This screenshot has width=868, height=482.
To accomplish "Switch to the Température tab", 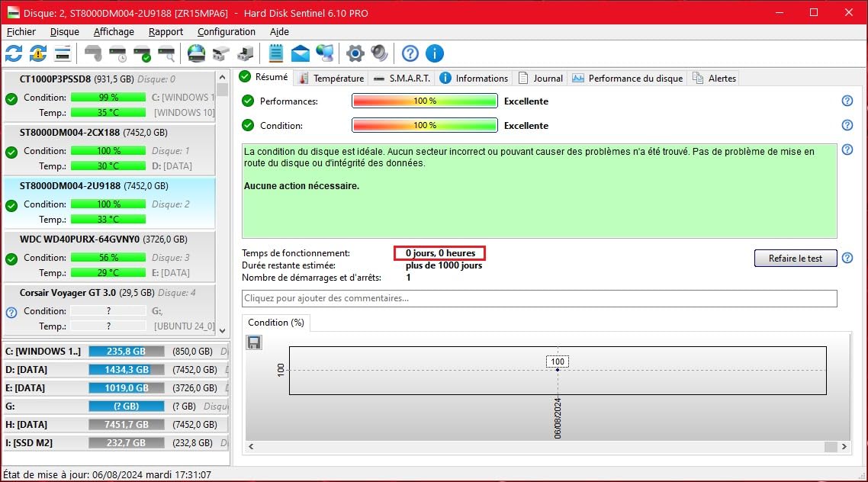I will click(332, 78).
